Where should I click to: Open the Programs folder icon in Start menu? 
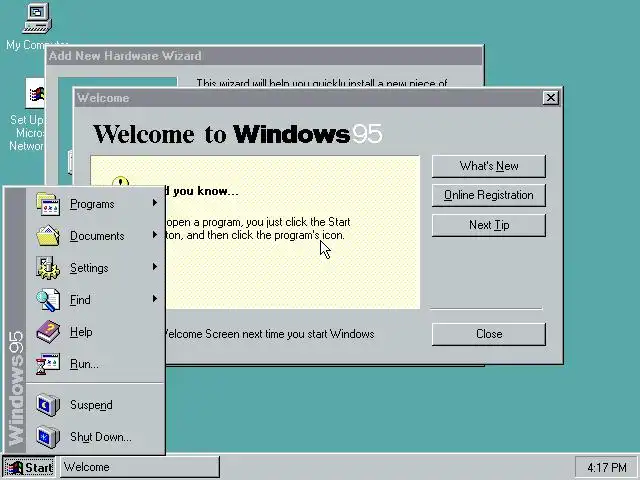(x=48, y=204)
